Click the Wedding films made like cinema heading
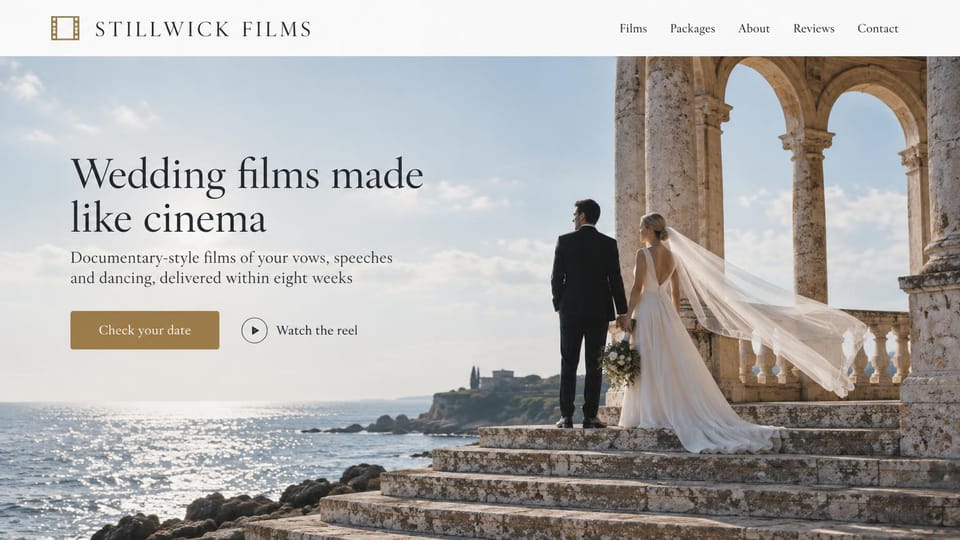This screenshot has height=540, width=960. 247,196
